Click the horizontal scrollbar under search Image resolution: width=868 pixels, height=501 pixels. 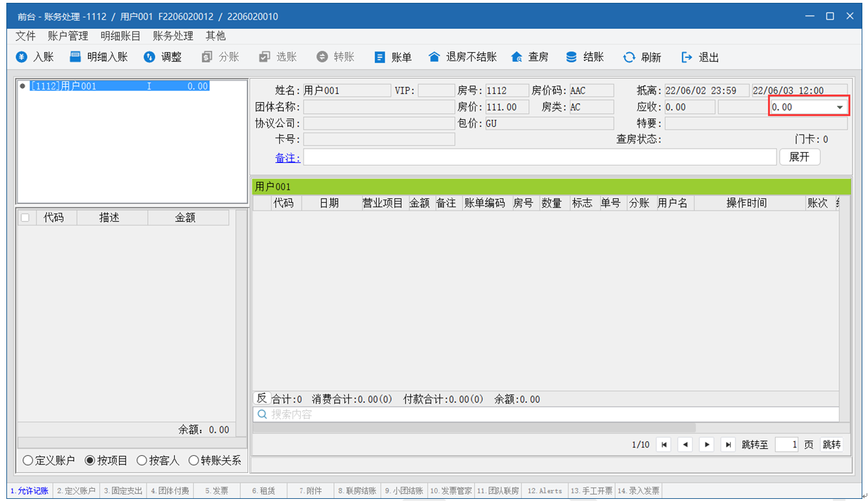point(474,428)
